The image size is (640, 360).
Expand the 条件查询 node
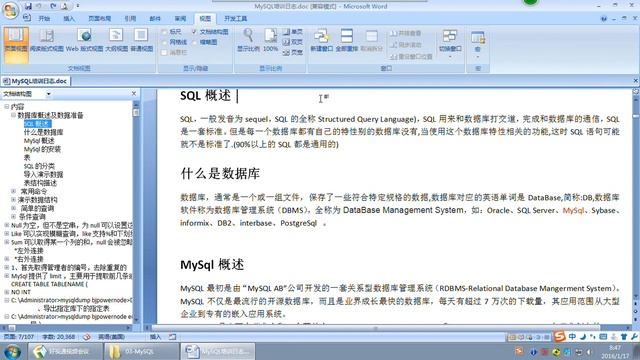[13, 217]
